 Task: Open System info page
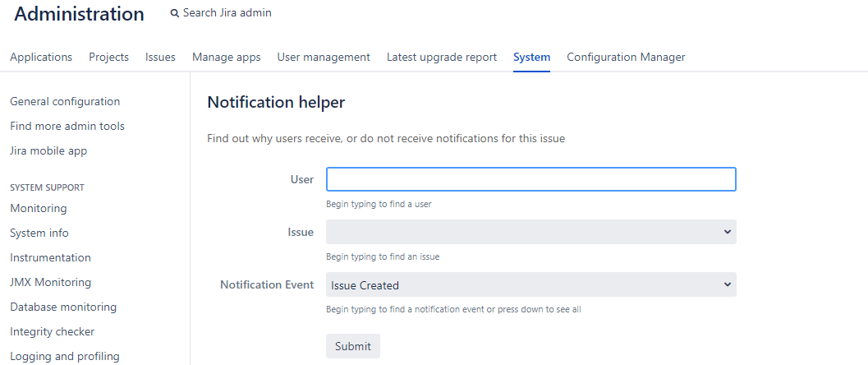39,233
